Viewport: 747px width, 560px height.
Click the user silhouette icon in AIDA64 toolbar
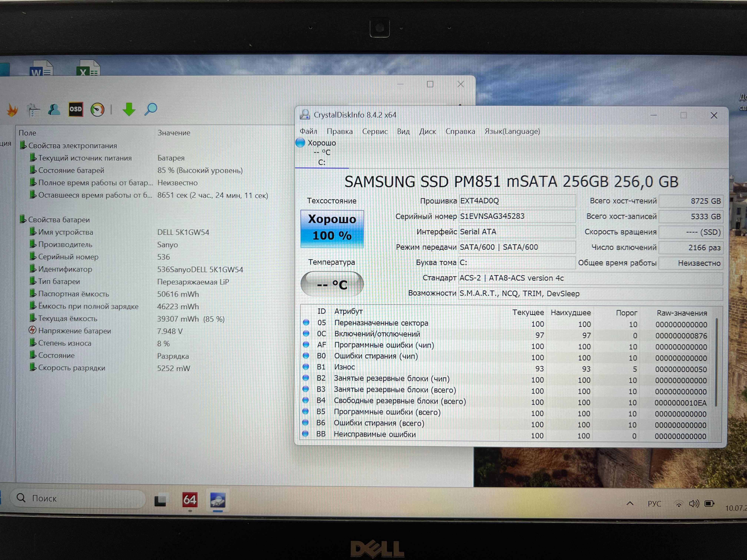coord(54,109)
